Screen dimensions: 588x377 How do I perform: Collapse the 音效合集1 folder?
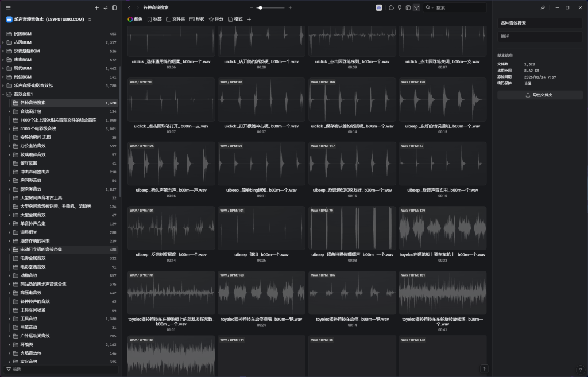3,94
